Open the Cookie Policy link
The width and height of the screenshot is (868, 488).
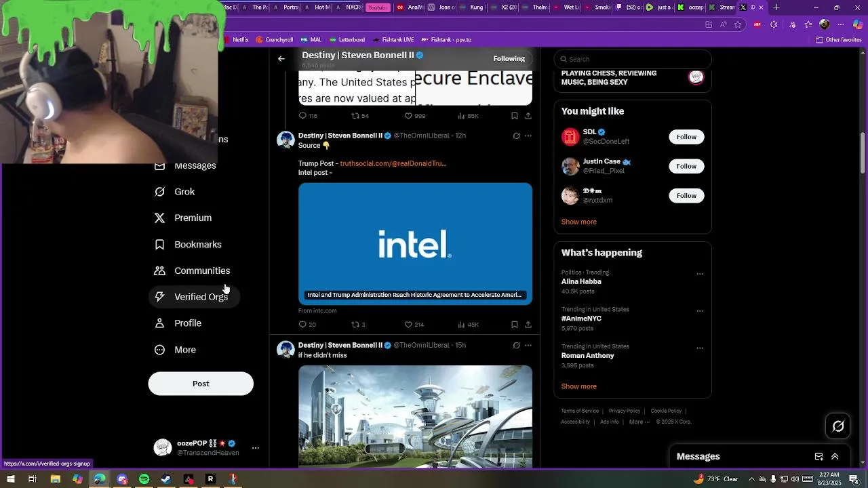[666, 411]
